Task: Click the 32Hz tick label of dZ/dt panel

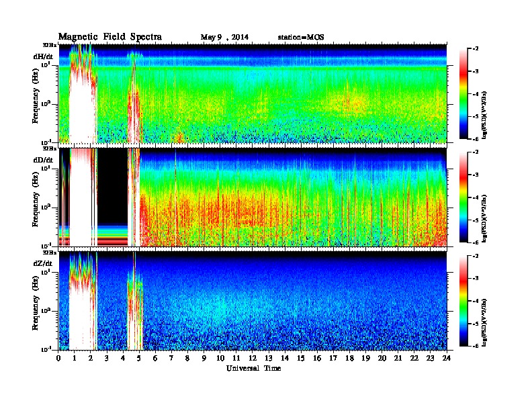Action: pos(49,253)
